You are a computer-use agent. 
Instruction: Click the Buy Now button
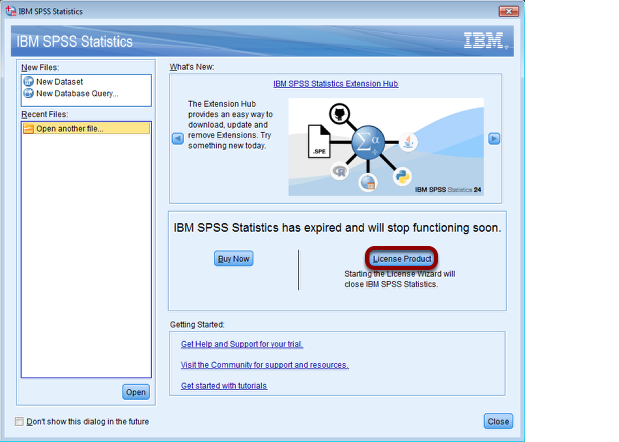click(x=234, y=259)
